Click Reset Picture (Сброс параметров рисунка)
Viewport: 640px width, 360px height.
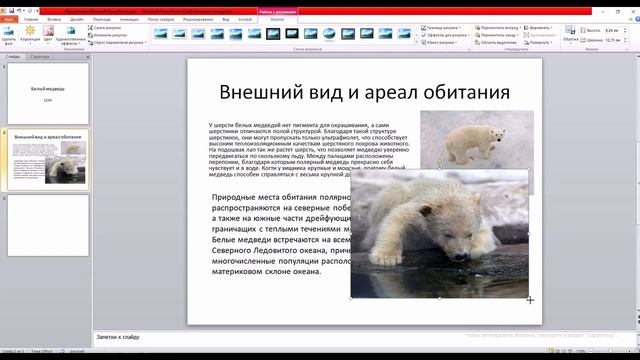[x=117, y=42]
